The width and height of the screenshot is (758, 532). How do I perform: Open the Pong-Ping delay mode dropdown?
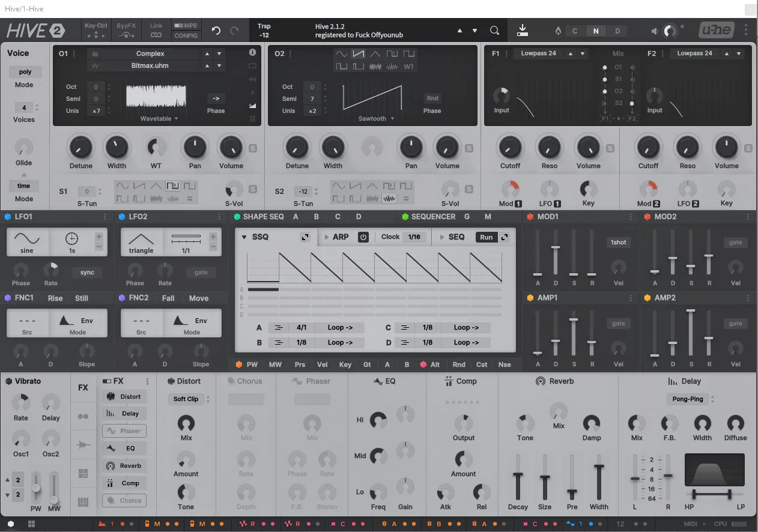click(x=691, y=399)
